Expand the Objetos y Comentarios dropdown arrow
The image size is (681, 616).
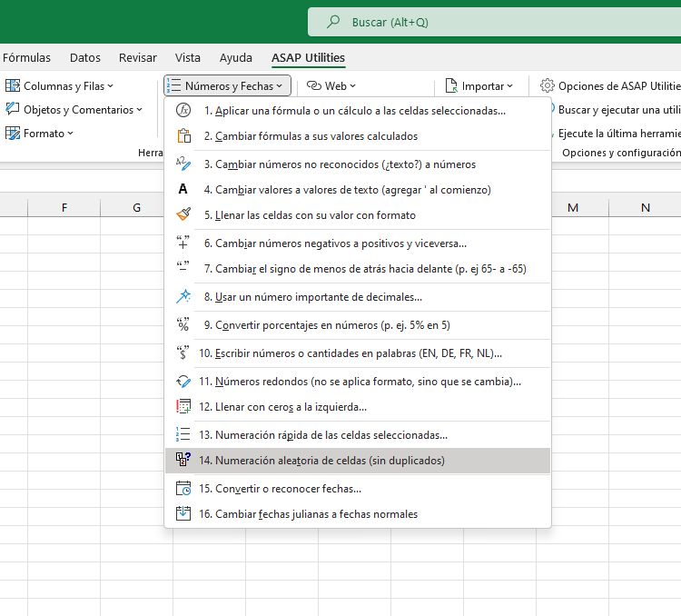click(140, 110)
